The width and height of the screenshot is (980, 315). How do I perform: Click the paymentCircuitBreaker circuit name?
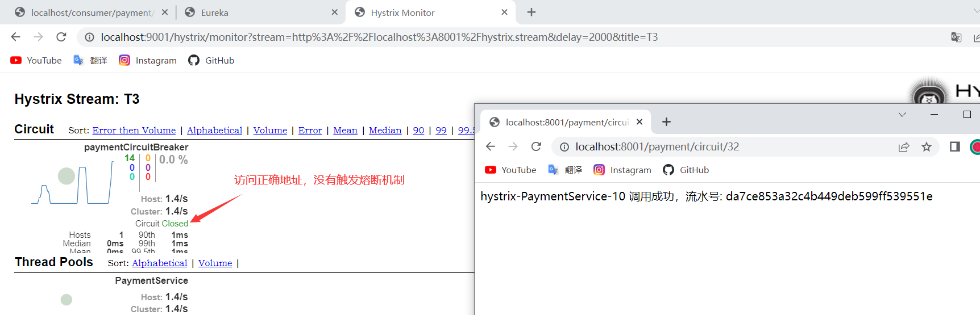136,147
